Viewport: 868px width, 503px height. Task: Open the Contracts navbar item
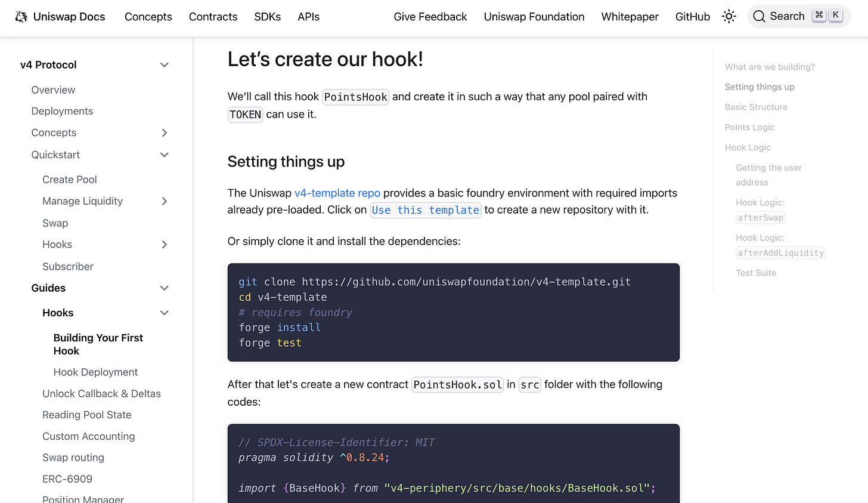click(213, 17)
